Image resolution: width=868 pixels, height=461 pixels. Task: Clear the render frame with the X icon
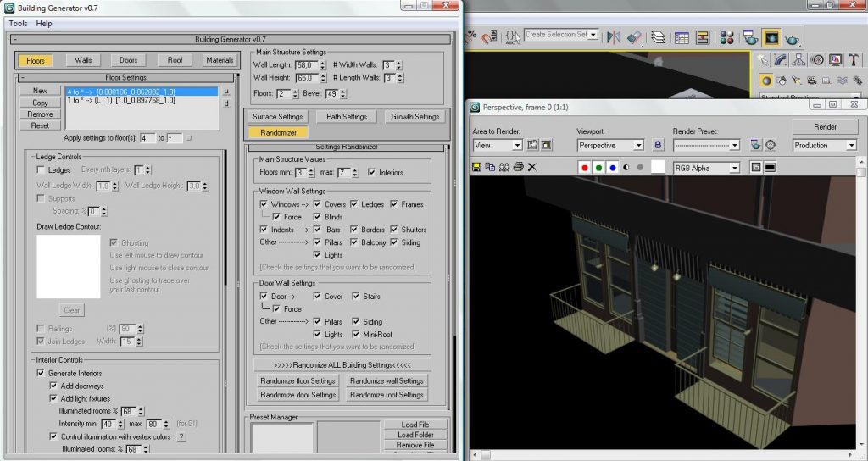531,168
